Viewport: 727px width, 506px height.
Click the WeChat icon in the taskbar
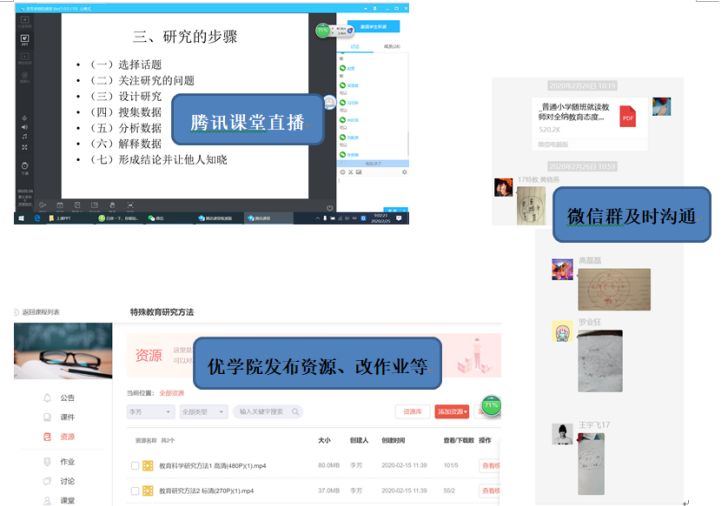tap(152, 217)
